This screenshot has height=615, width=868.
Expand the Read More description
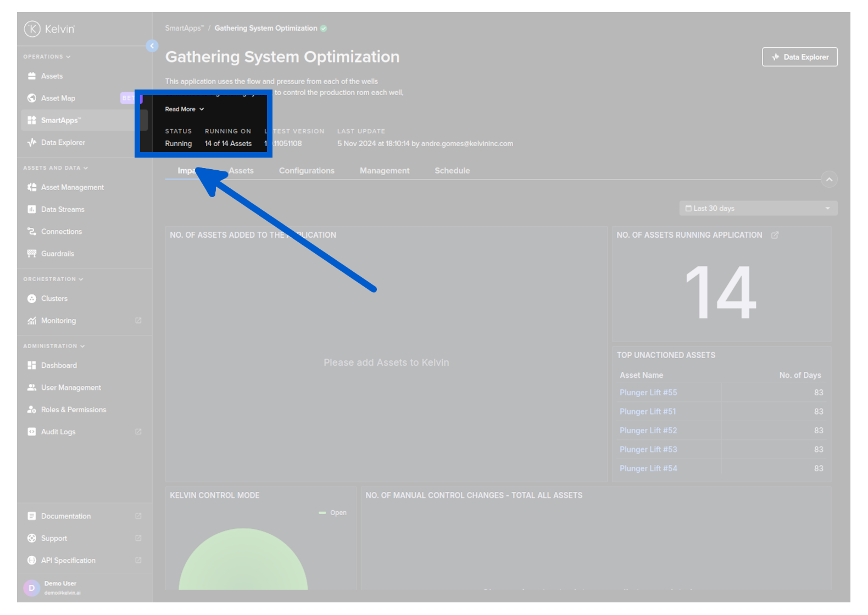(x=184, y=109)
